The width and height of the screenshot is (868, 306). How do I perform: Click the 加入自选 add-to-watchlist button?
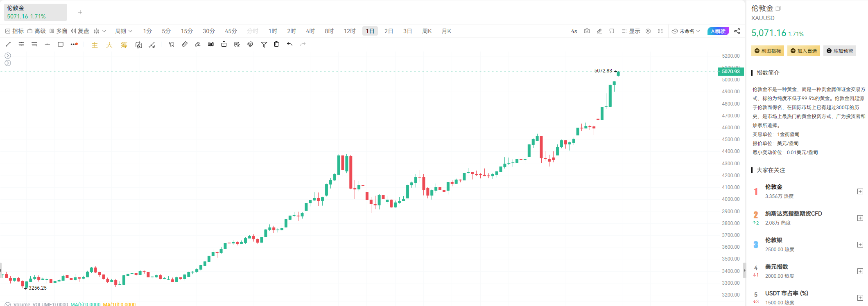pyautogui.click(x=803, y=51)
